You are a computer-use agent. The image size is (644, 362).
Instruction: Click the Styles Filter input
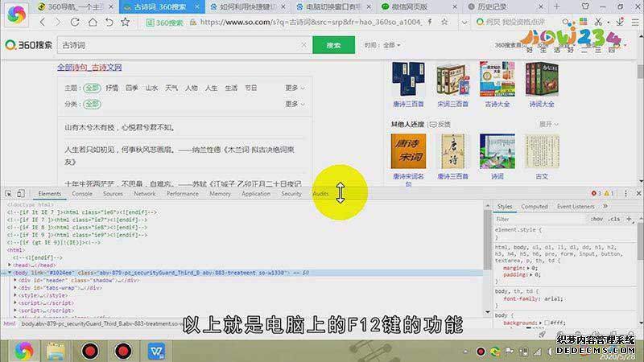pyautogui.click(x=540, y=219)
